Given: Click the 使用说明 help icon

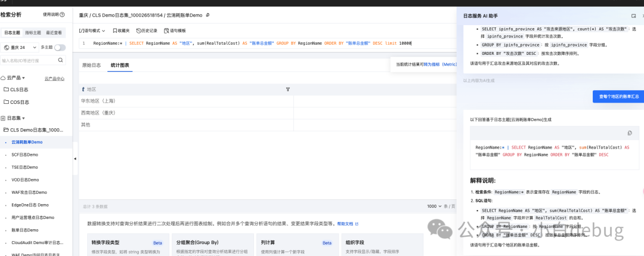Looking at the screenshot, I should coord(62,14).
